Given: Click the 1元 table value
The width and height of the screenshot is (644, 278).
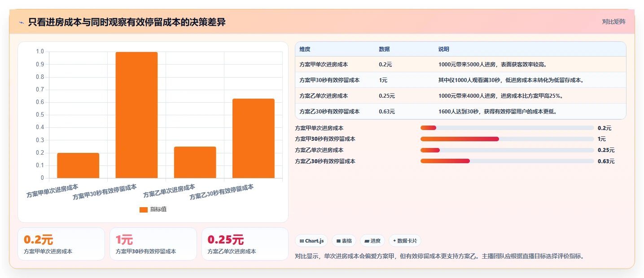Looking at the screenshot, I should (x=383, y=80).
